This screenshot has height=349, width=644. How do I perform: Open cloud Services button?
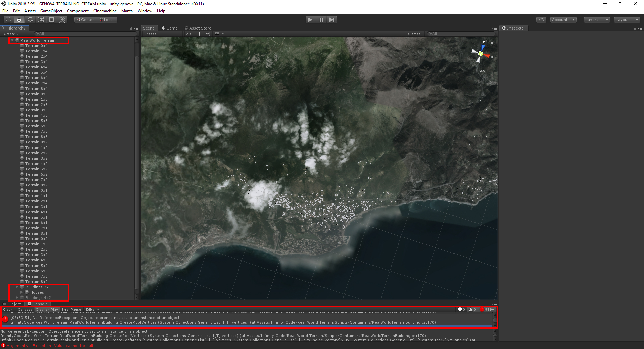point(541,20)
